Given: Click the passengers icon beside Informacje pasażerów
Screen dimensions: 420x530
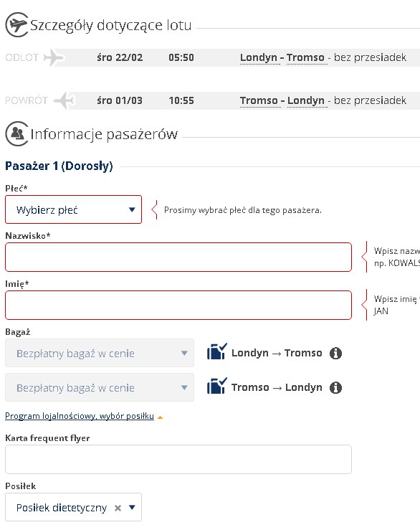Looking at the screenshot, I should coord(17,134).
